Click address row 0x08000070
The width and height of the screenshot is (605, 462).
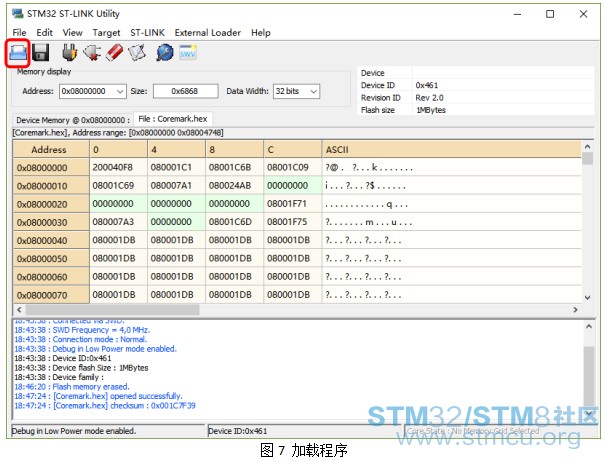(51, 295)
